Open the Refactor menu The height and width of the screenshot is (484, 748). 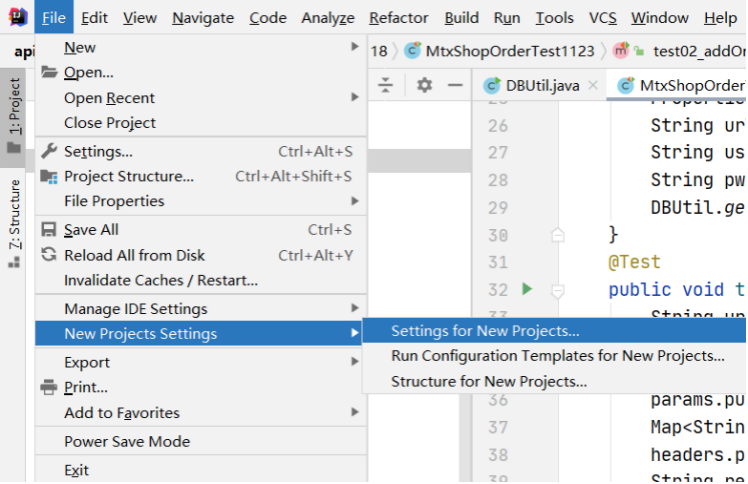[x=398, y=17]
